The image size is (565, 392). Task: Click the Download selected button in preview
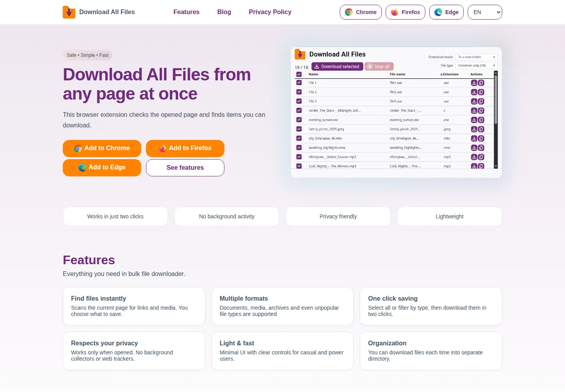(337, 67)
